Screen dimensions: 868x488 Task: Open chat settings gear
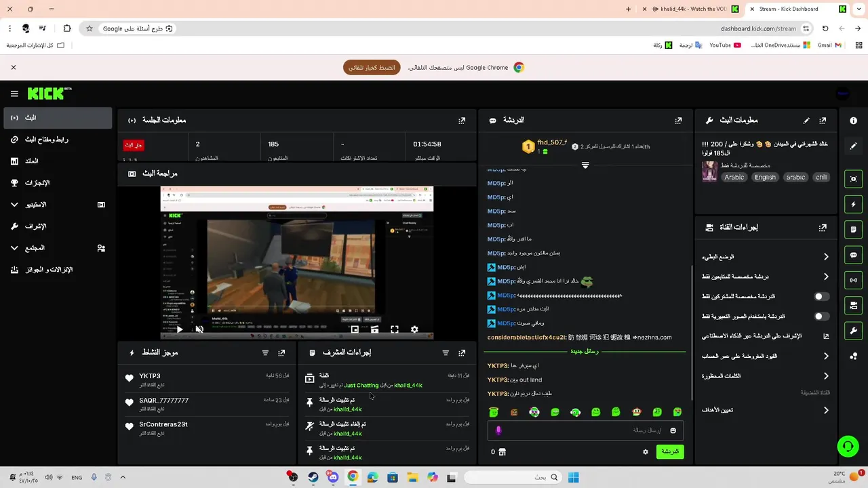click(646, 451)
